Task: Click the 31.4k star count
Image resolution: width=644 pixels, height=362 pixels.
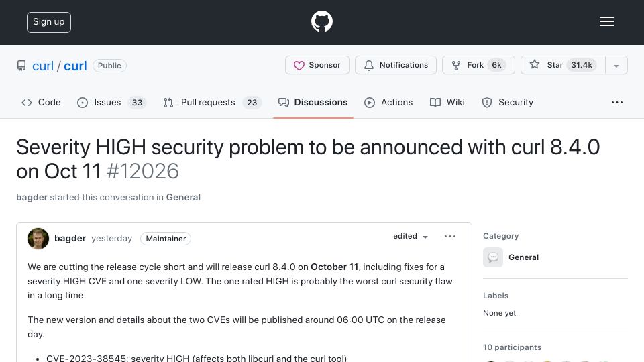Action: pyautogui.click(x=582, y=65)
